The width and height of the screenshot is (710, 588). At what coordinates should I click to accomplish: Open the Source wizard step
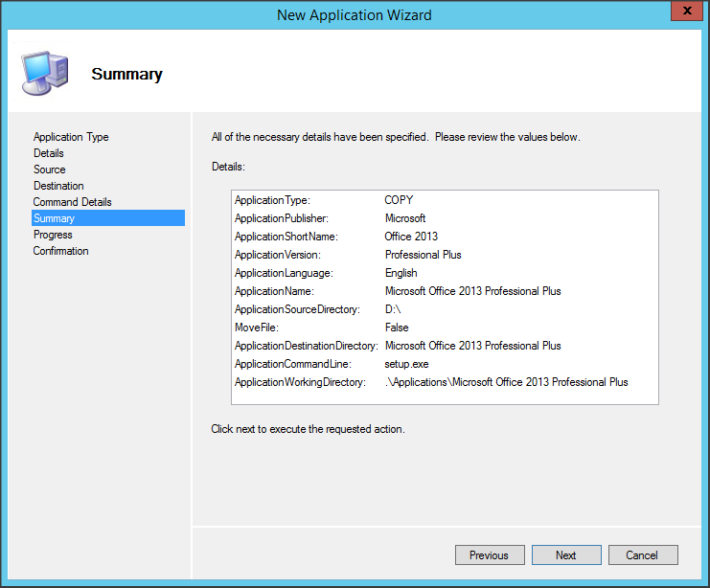pos(50,170)
